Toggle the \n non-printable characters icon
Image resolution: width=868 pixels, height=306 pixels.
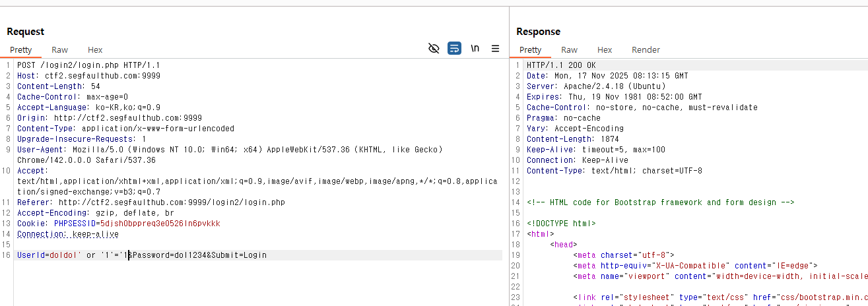475,48
